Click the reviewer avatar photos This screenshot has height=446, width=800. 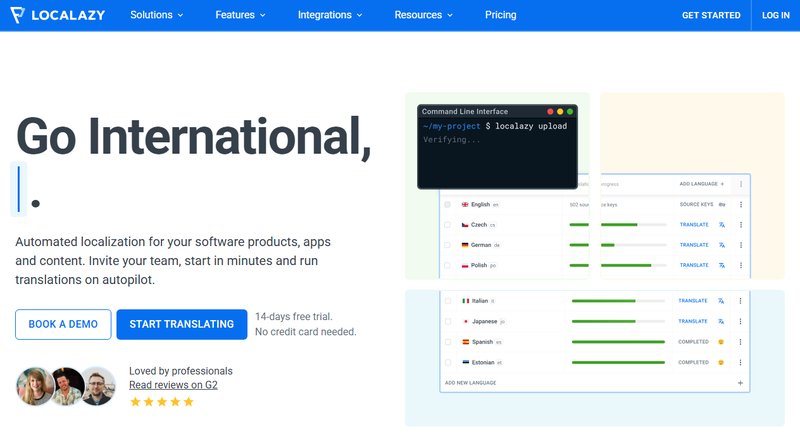66,386
